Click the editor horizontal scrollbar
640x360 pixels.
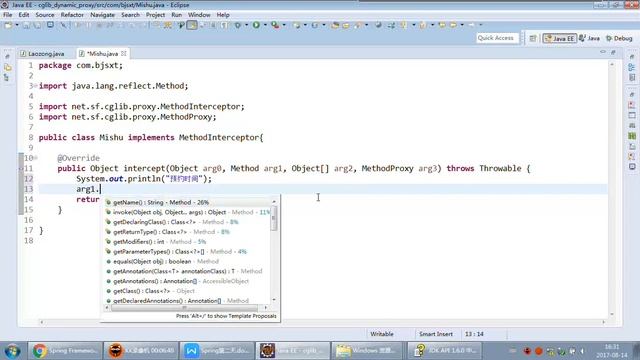point(322,322)
